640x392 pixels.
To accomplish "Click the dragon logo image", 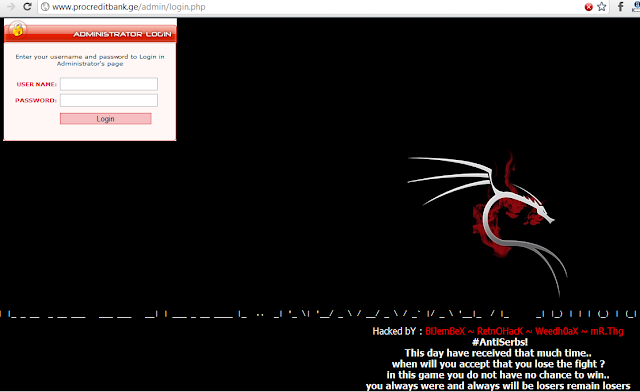I will pyautogui.click(x=488, y=224).
